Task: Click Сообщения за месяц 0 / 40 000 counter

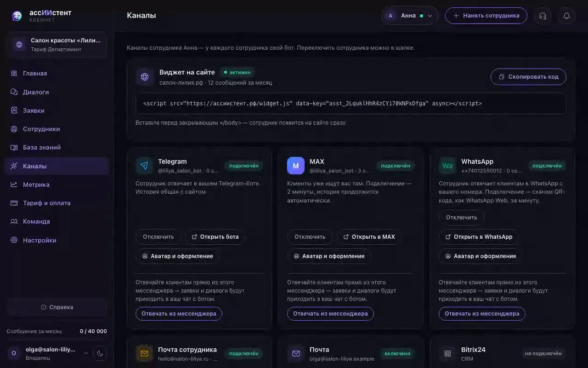Action: [x=57, y=331]
